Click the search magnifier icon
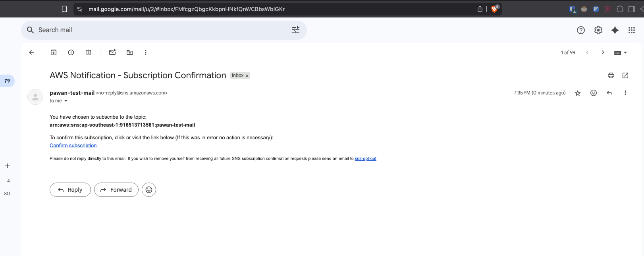This screenshot has height=256, width=644. click(30, 30)
